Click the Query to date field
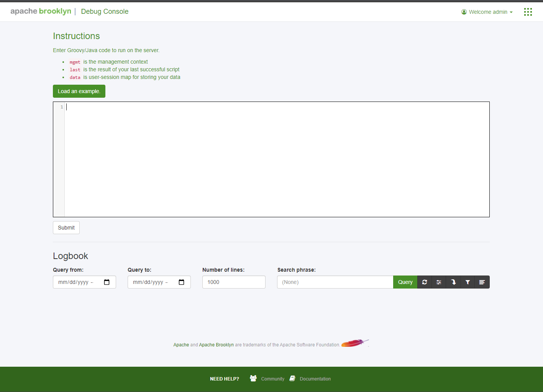543x392 pixels. (x=159, y=282)
